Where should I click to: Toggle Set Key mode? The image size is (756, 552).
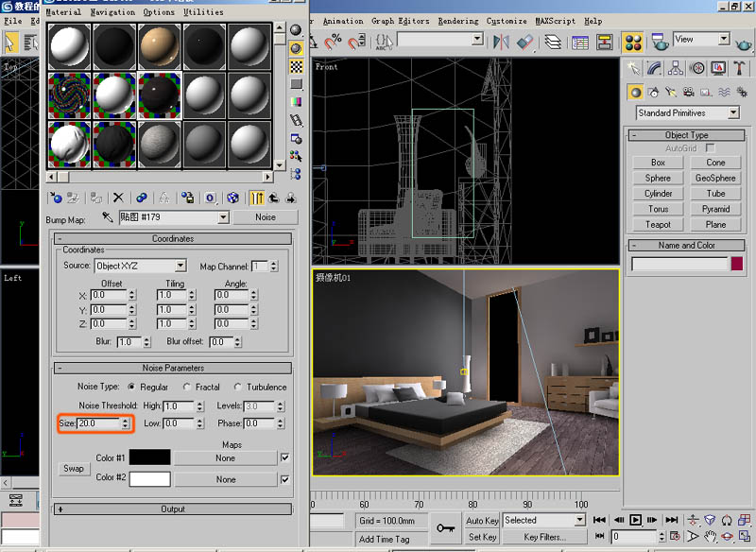coord(482,537)
